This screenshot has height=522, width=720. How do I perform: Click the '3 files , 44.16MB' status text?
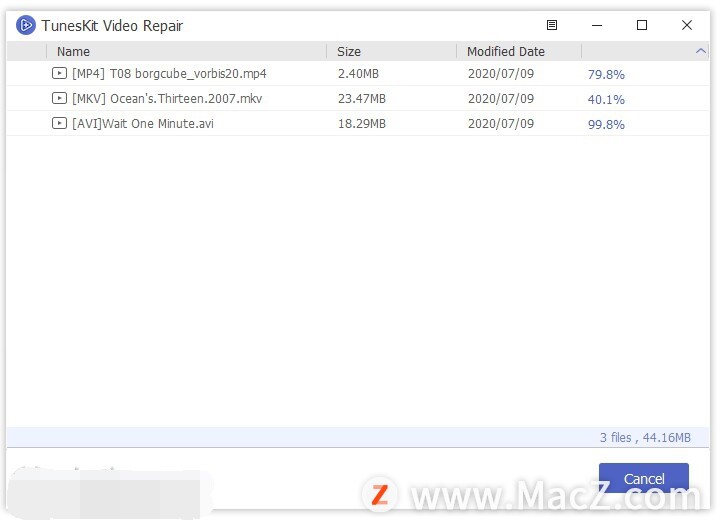645,438
